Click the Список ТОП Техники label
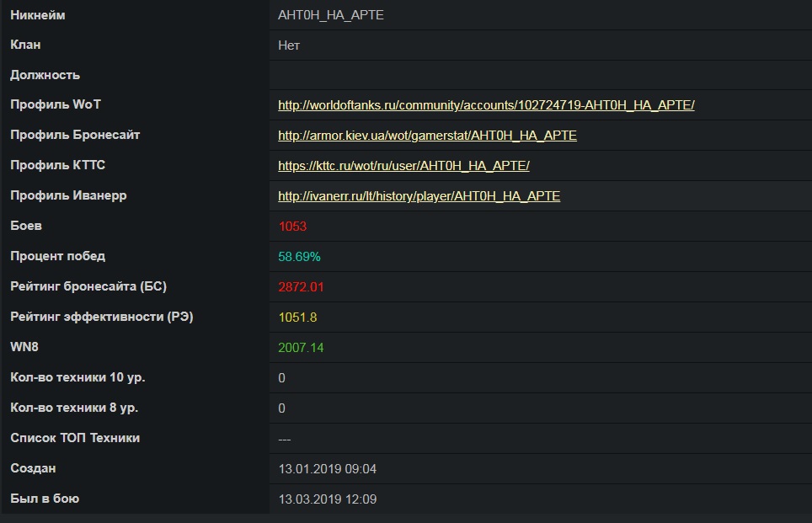The width and height of the screenshot is (812, 523). [x=75, y=438]
